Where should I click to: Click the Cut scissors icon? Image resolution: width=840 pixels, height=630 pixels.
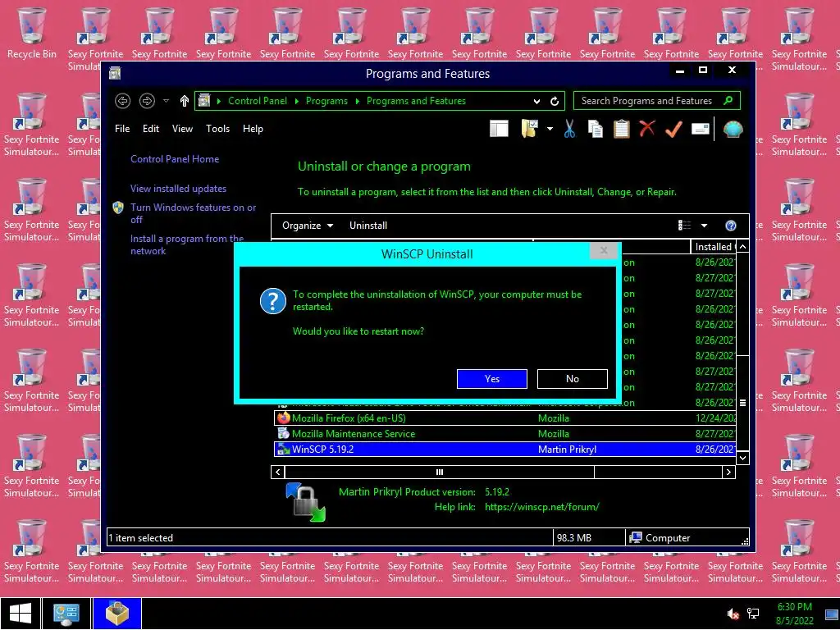pos(569,129)
